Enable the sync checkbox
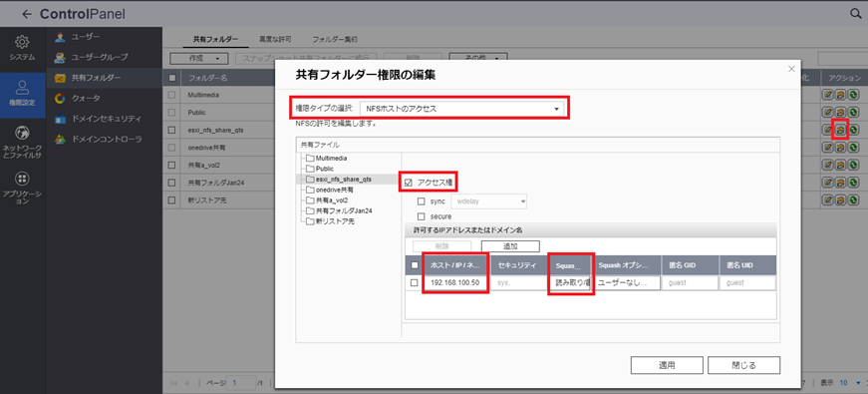Screen dimensions: 868x394 point(422,201)
